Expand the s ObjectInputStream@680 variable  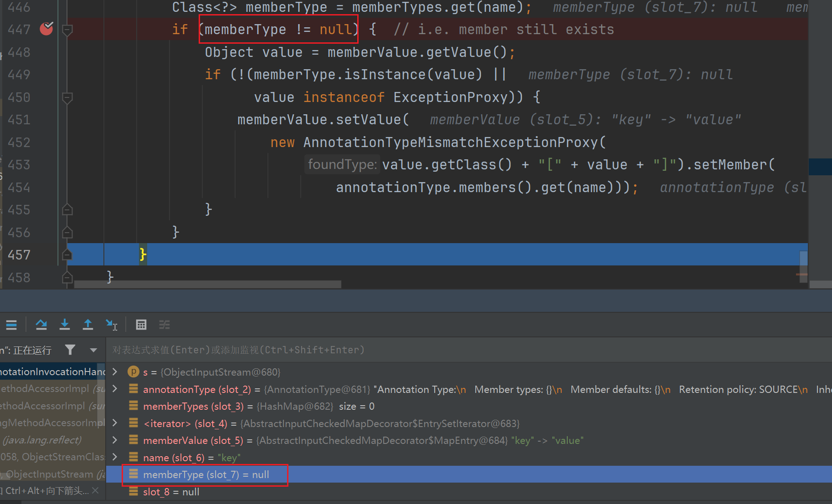115,372
